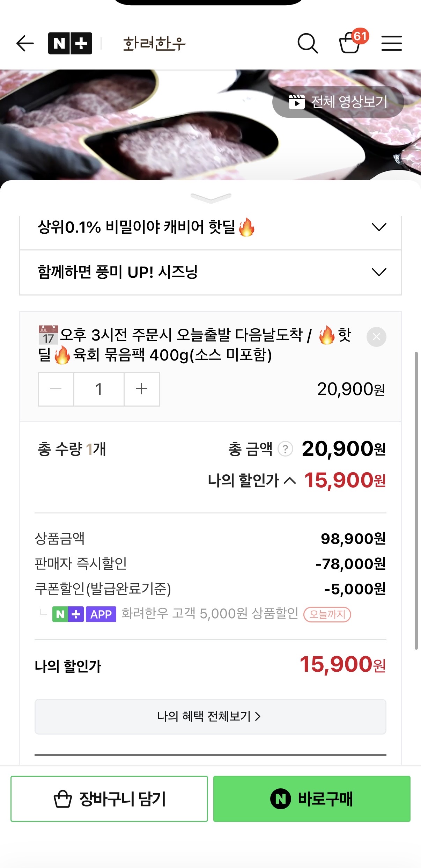The image size is (421, 868).
Task: Tap the N+ APP coupon badge
Action: tap(84, 614)
